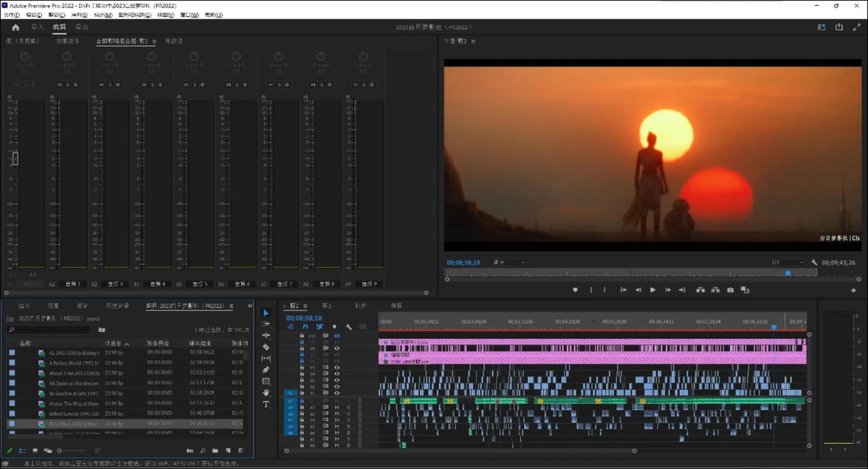
Task: Add a marker from the timeline header
Action: tap(334, 327)
